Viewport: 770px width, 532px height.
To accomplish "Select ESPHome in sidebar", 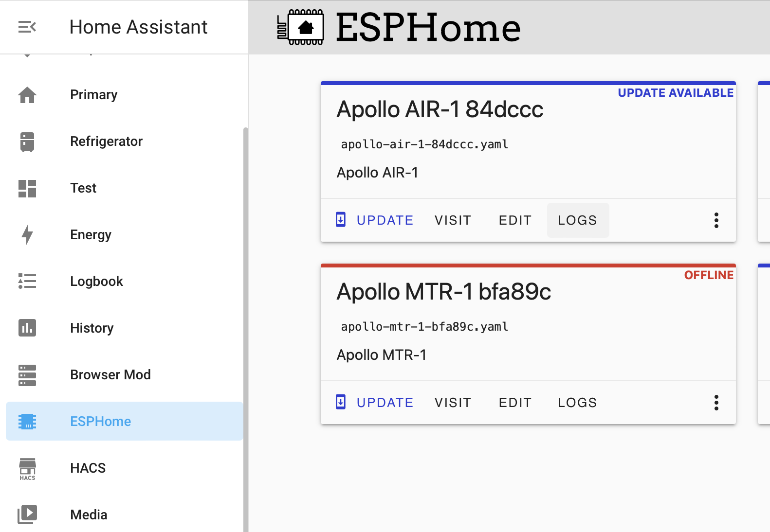I will pyautogui.click(x=124, y=421).
